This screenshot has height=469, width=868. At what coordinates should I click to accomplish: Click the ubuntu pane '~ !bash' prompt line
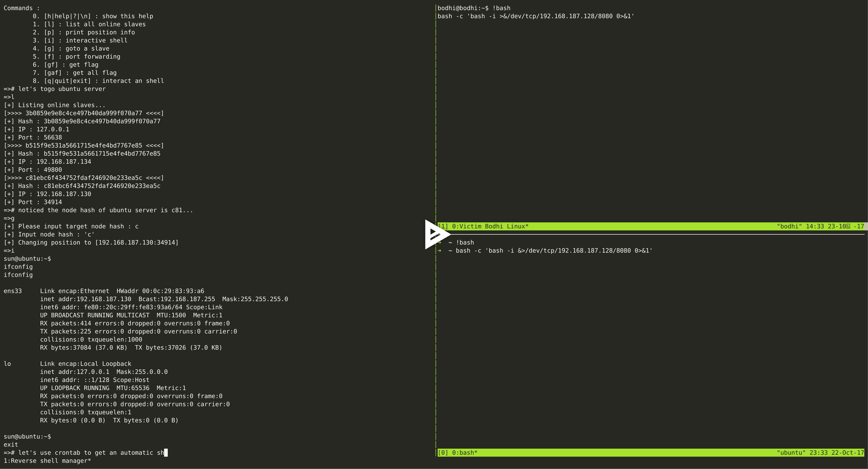click(456, 243)
